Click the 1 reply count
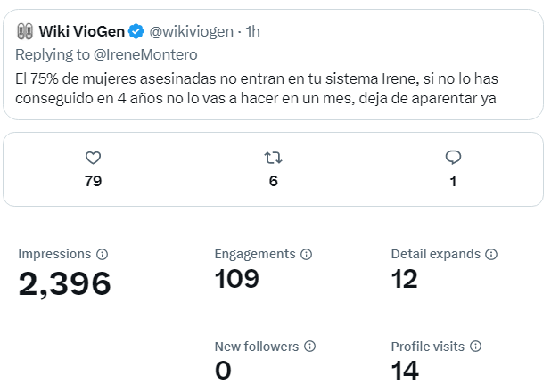Viewport: 551px width, 392px height. click(453, 181)
